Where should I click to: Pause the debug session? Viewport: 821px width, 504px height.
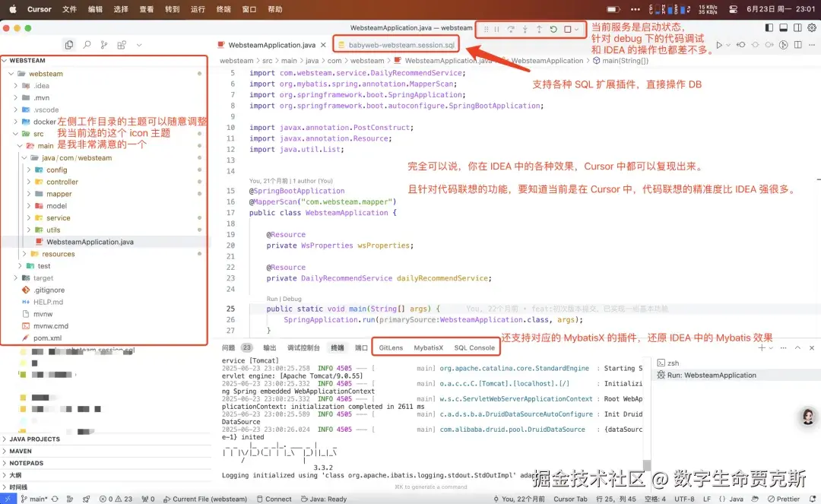point(496,30)
